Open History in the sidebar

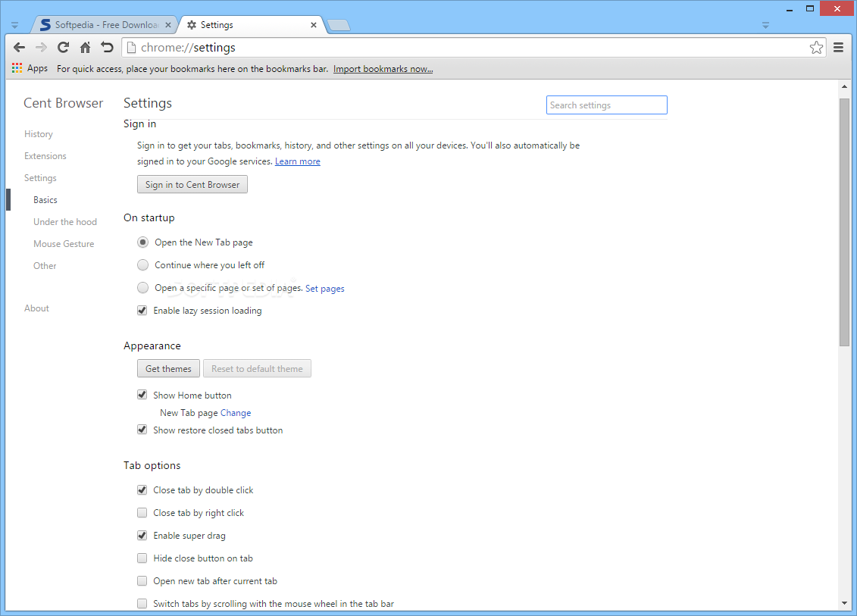(38, 134)
